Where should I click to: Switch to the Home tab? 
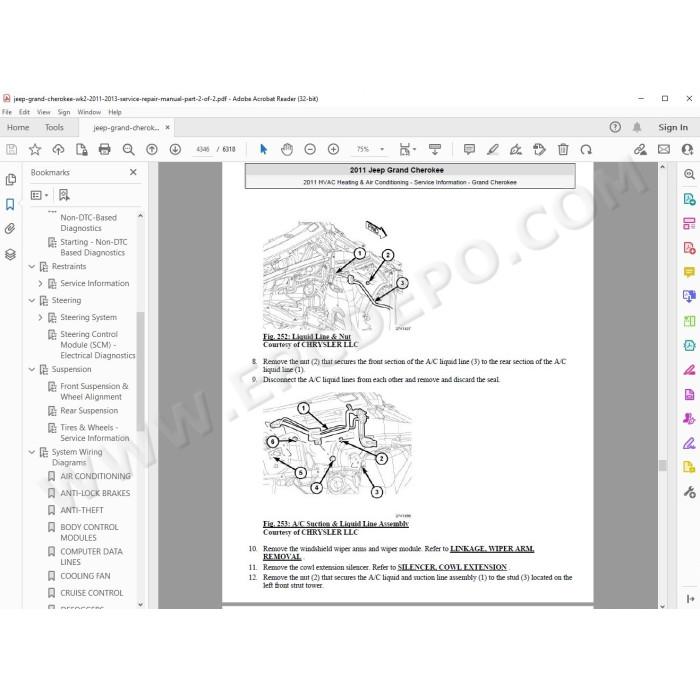pyautogui.click(x=18, y=127)
